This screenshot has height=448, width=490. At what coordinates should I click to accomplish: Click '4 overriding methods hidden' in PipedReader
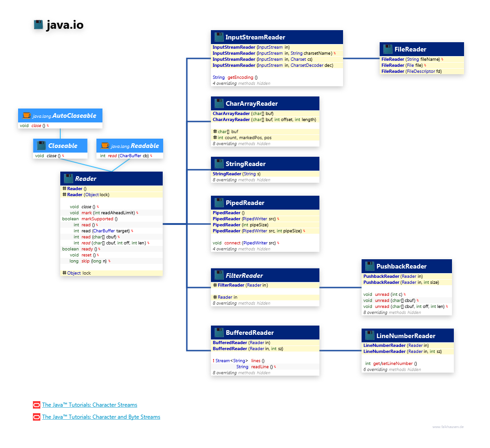[x=242, y=249]
